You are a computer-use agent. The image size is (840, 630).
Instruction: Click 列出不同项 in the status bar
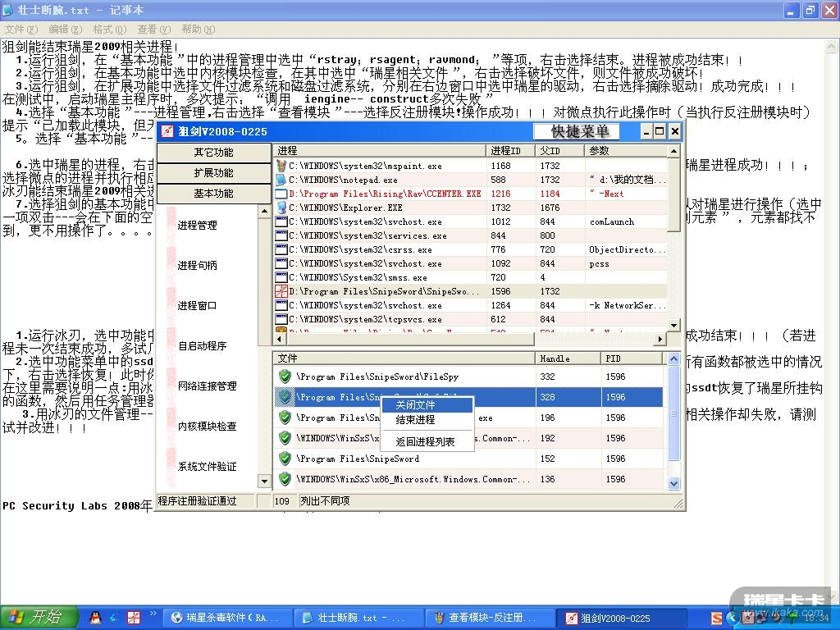point(325,501)
